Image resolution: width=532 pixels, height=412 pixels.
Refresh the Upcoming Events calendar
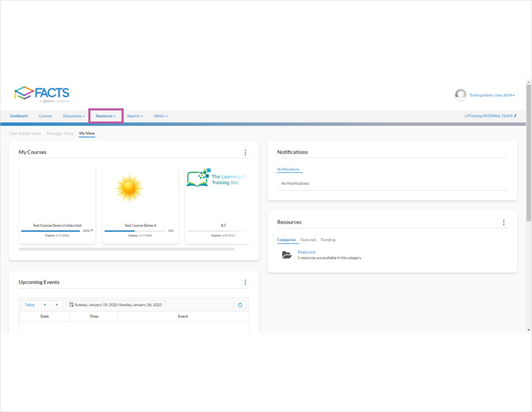240,304
